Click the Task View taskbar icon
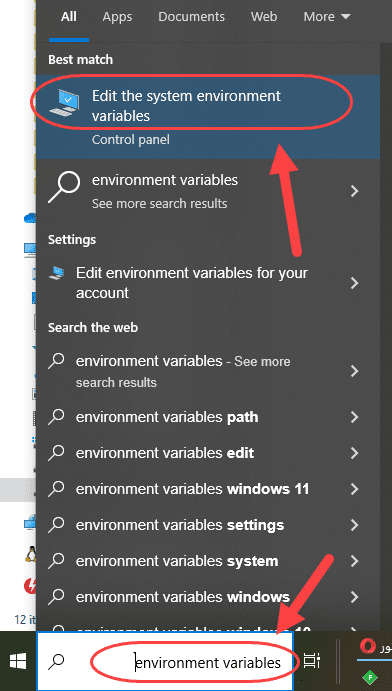Viewport: 392px width, 691px height. [312, 661]
